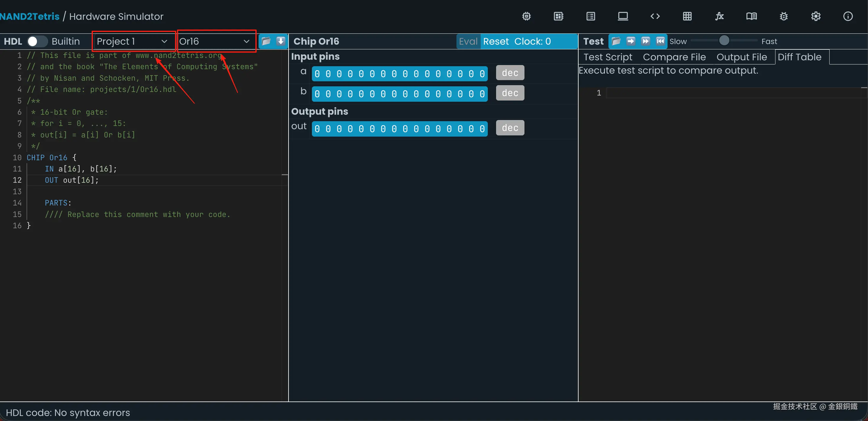Open the bug report icon
868x421 pixels.
(x=784, y=16)
